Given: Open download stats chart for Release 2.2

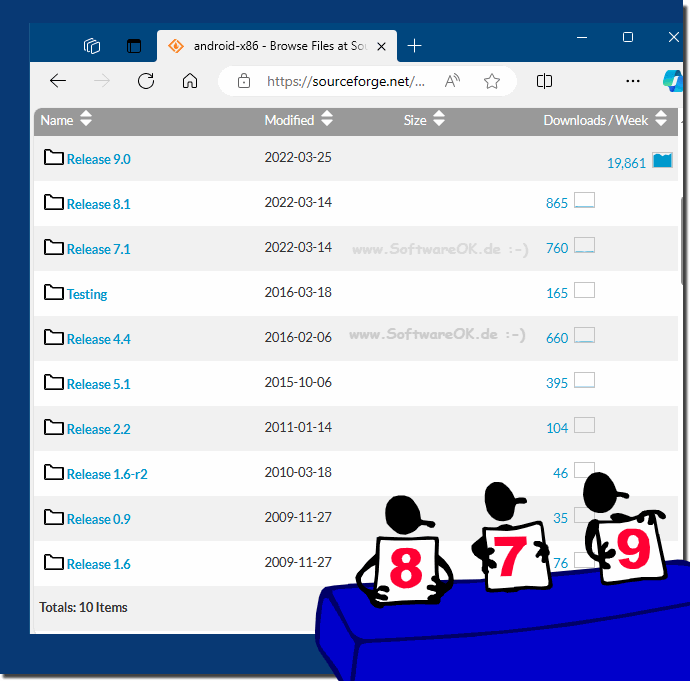Looking at the screenshot, I should click(x=584, y=425).
